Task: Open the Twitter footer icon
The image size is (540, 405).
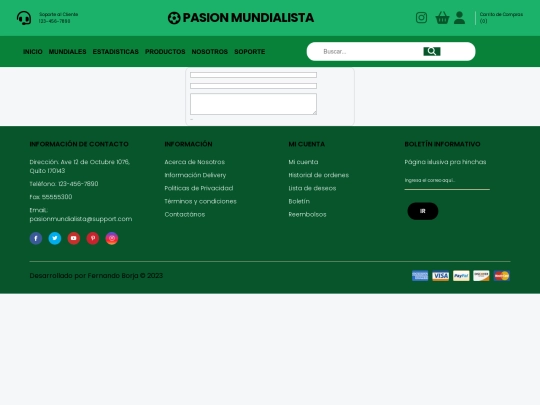Action: (55, 238)
